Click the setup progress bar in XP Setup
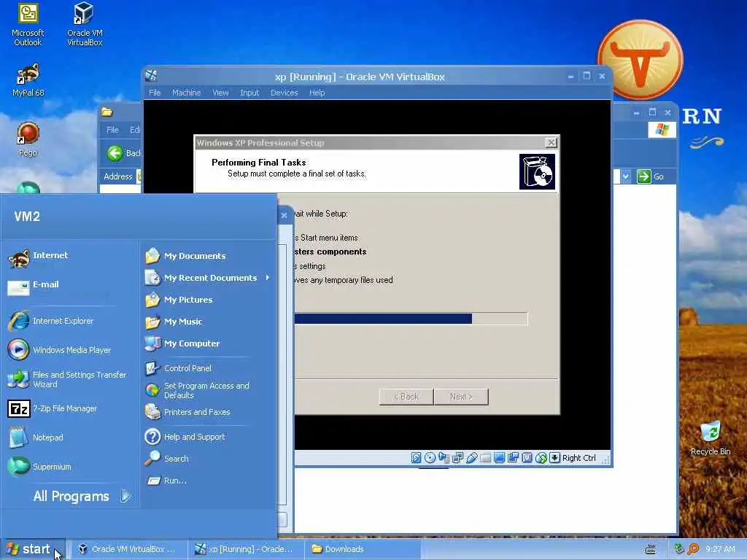 (x=411, y=319)
